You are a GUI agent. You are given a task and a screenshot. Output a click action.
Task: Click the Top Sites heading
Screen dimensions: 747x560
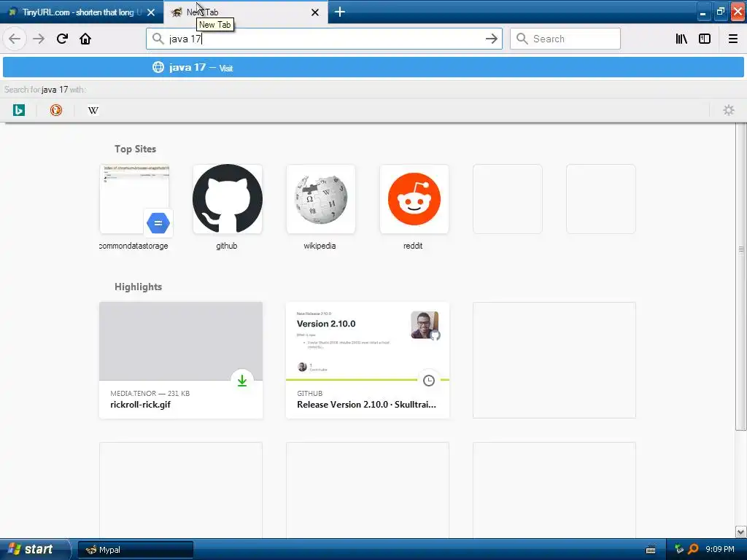(x=135, y=149)
